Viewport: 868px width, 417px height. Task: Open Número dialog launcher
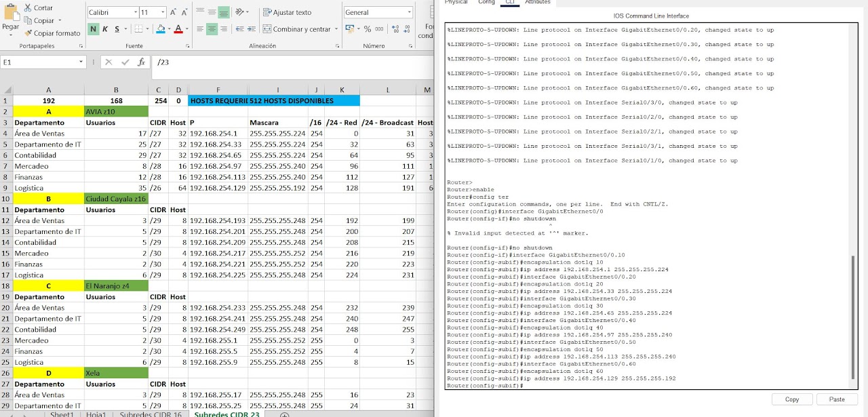tap(410, 46)
